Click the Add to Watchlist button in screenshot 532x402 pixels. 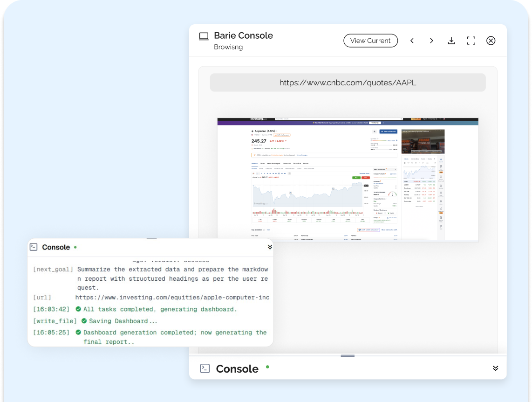point(388,132)
